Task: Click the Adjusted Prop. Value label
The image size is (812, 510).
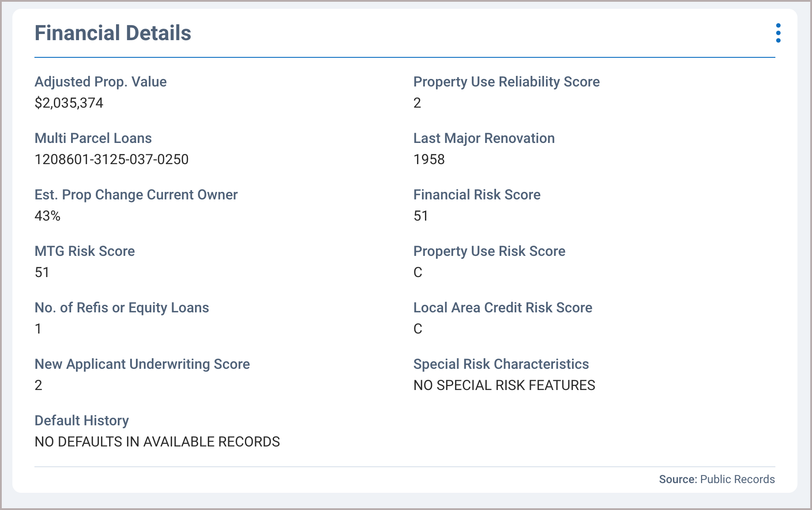Action: point(100,82)
